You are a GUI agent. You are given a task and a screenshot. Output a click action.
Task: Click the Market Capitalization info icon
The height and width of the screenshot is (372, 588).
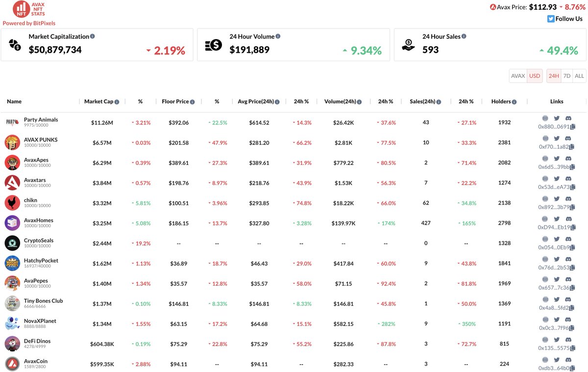93,36
